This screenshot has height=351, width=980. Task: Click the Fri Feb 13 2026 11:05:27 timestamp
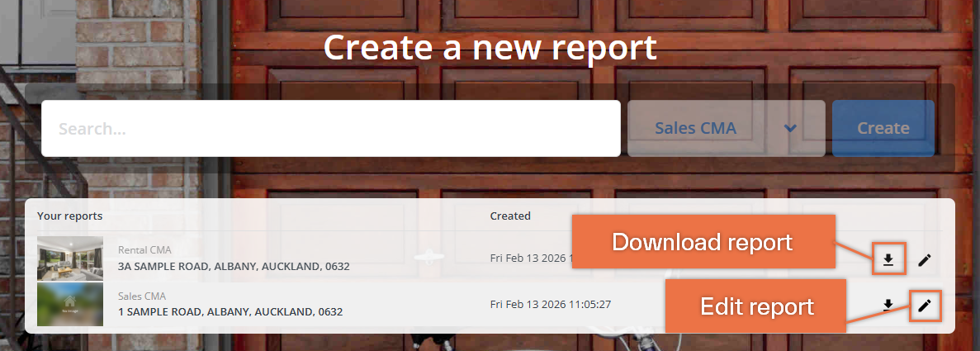pos(550,305)
